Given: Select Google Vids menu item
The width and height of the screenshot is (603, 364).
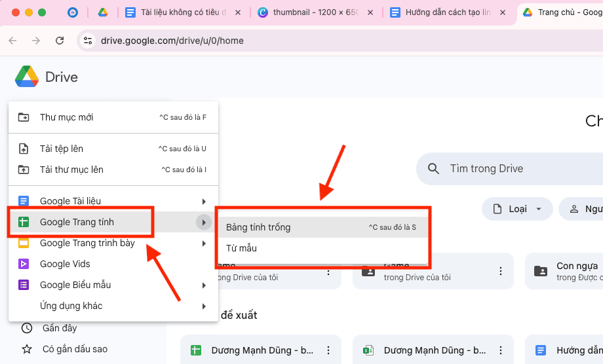Looking at the screenshot, I should point(113,264).
